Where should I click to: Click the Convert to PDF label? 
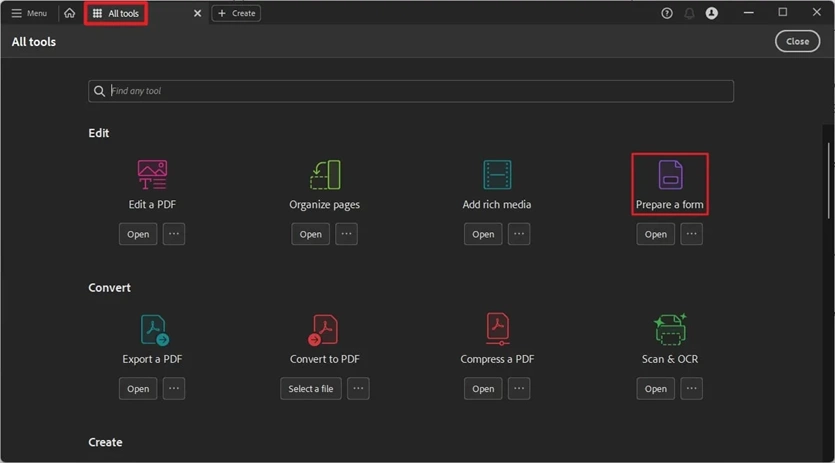coord(325,359)
